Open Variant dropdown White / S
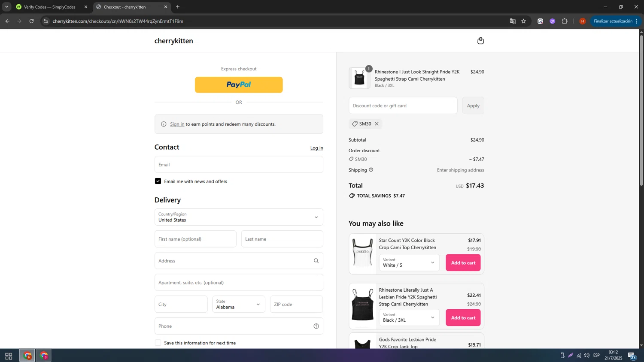Viewport: 644px width, 362px height. pos(409,262)
